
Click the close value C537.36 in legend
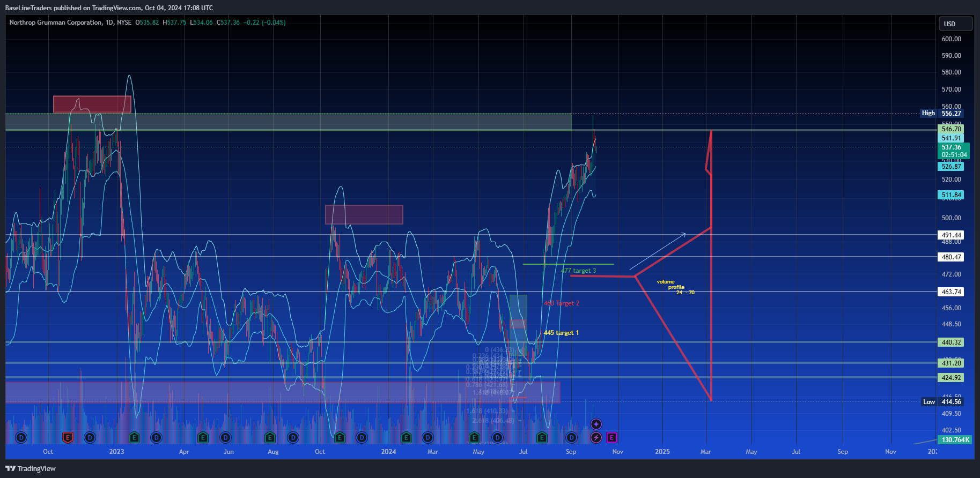tap(228, 23)
